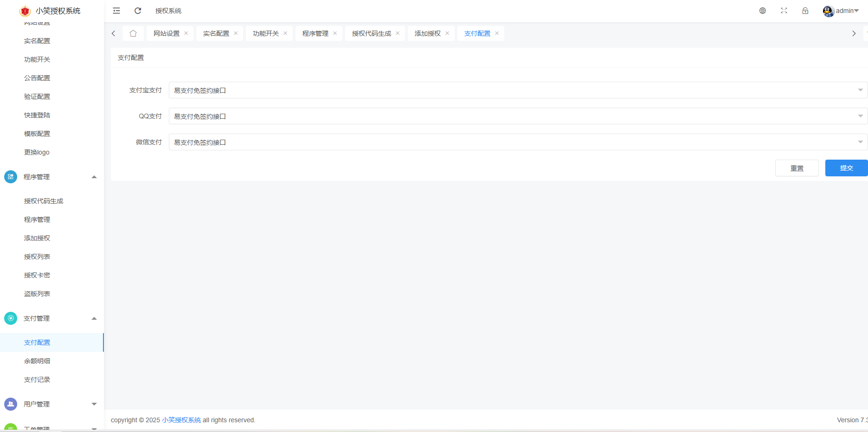Screen dimensions: 868x432
Task: Switch to the 授权代码生成 tab
Action: 372,33
